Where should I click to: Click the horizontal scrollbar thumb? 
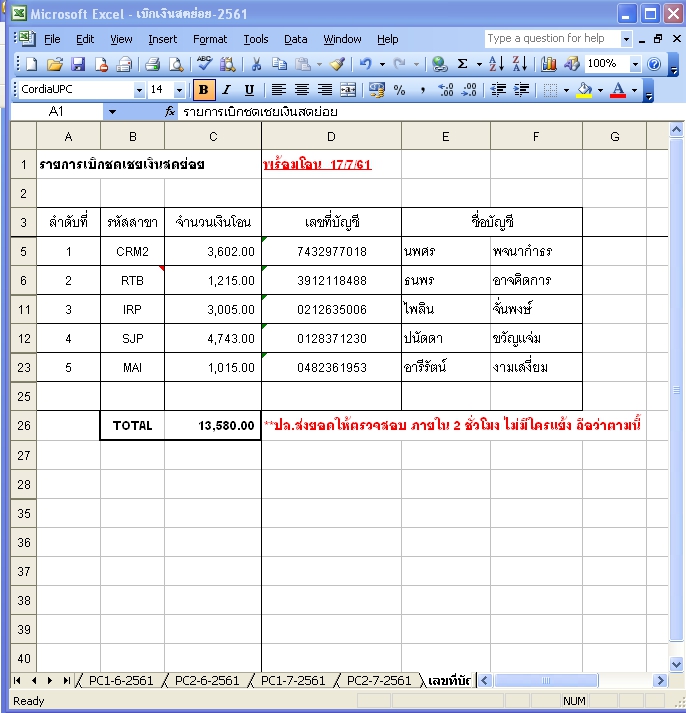point(546,680)
